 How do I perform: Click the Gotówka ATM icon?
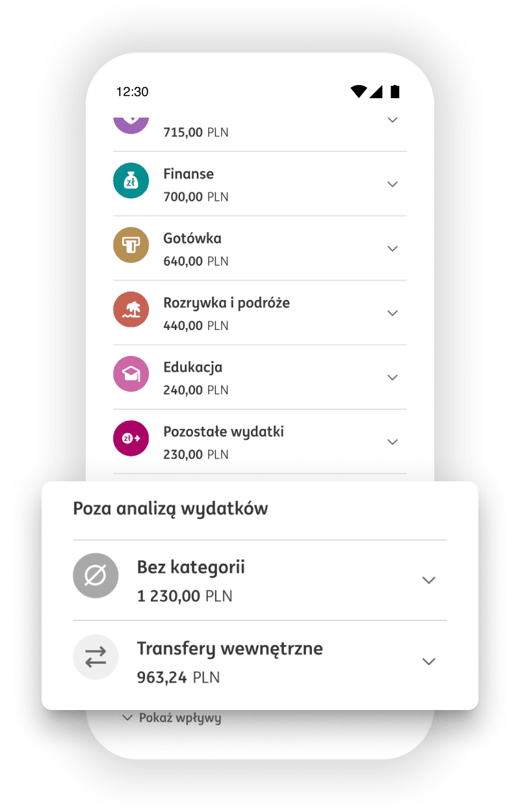point(131,245)
